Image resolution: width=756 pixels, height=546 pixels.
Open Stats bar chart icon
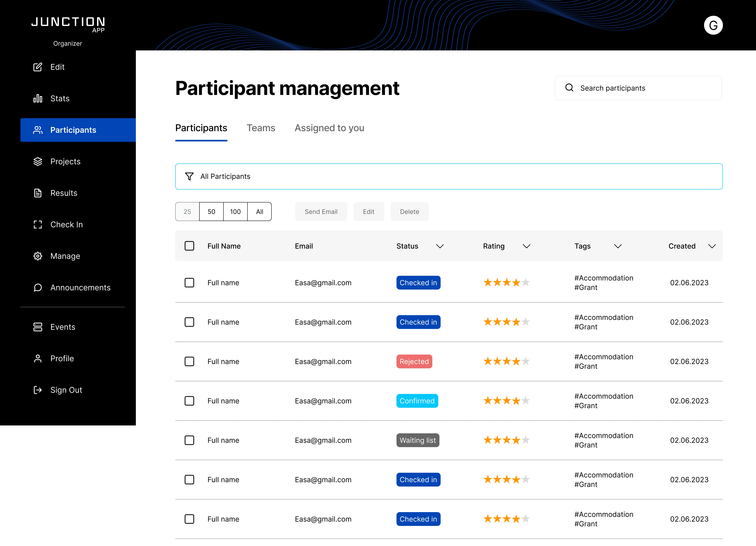38,98
